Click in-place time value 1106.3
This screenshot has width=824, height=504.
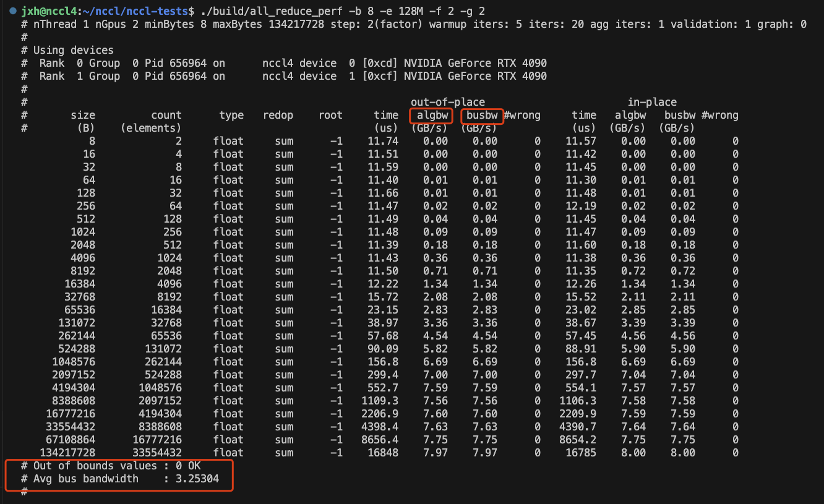point(578,401)
